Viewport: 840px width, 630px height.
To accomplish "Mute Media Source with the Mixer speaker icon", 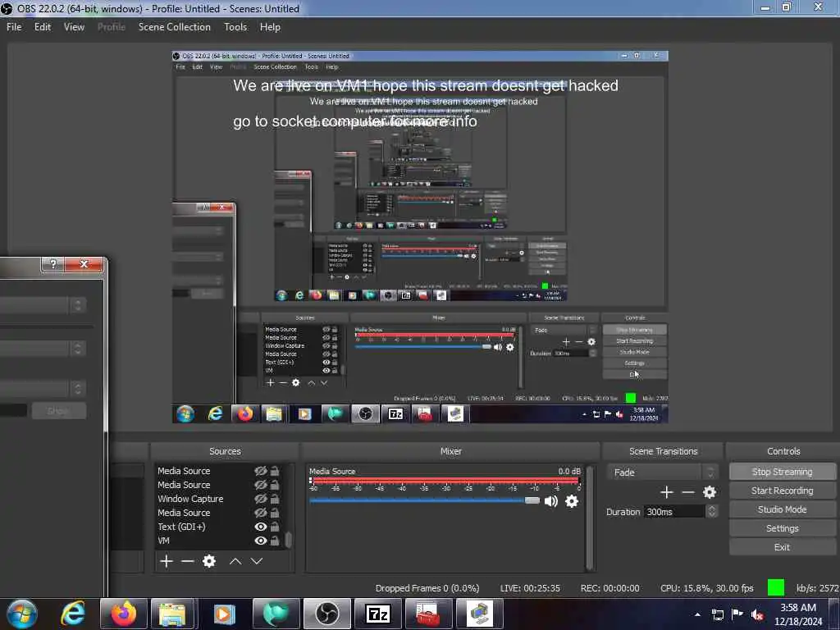I will click(x=550, y=501).
